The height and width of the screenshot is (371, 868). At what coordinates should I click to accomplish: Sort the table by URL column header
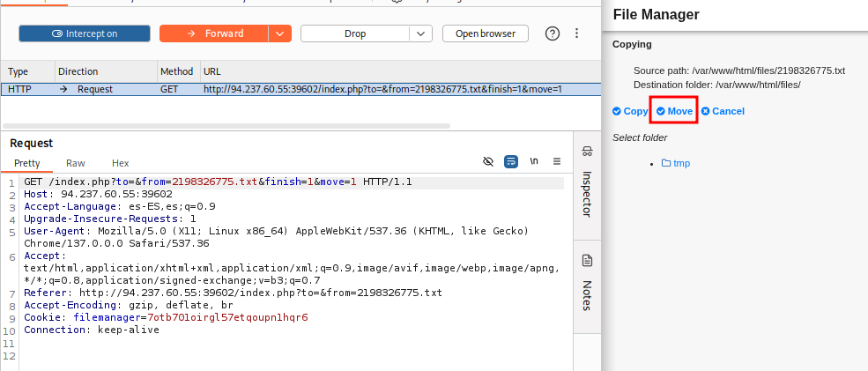pos(212,71)
